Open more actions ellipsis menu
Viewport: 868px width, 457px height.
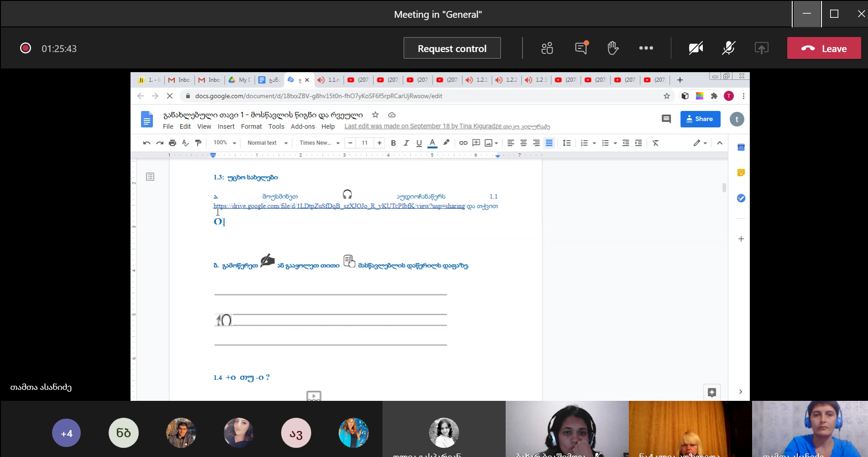point(646,48)
